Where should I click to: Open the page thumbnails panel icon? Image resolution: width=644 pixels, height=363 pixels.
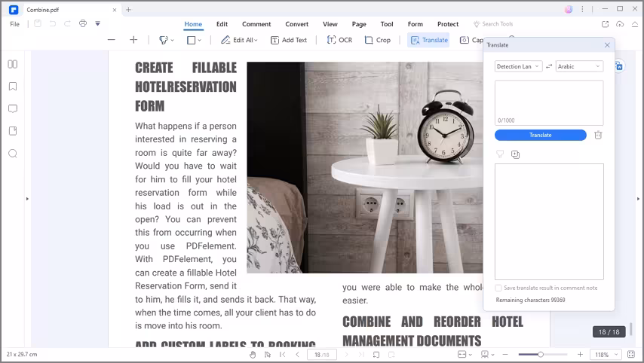tap(13, 64)
